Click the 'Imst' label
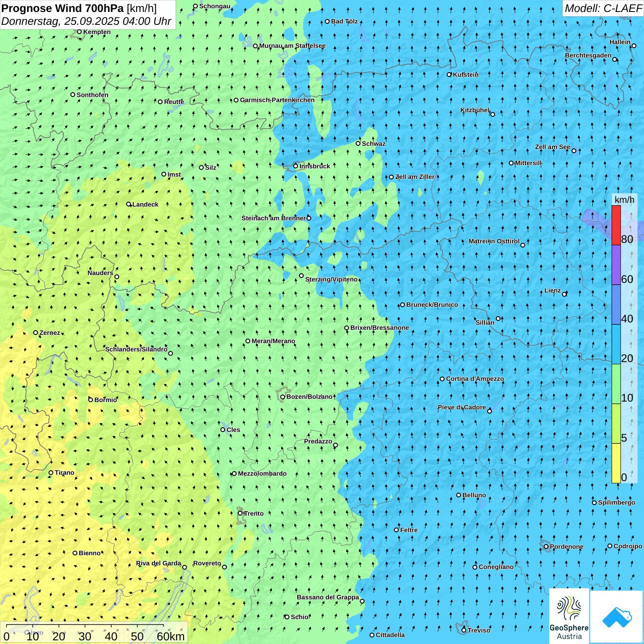644x644 pixels. pos(174,175)
